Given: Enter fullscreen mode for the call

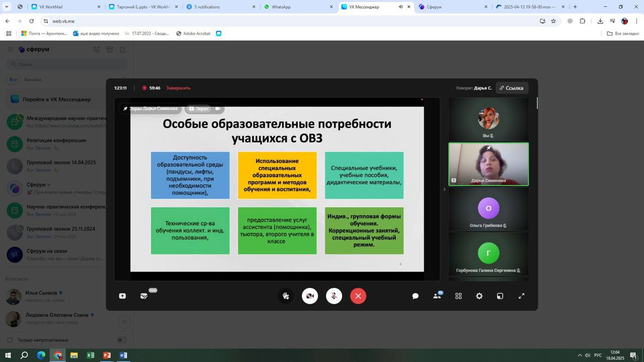Looking at the screenshot, I should click(522, 296).
